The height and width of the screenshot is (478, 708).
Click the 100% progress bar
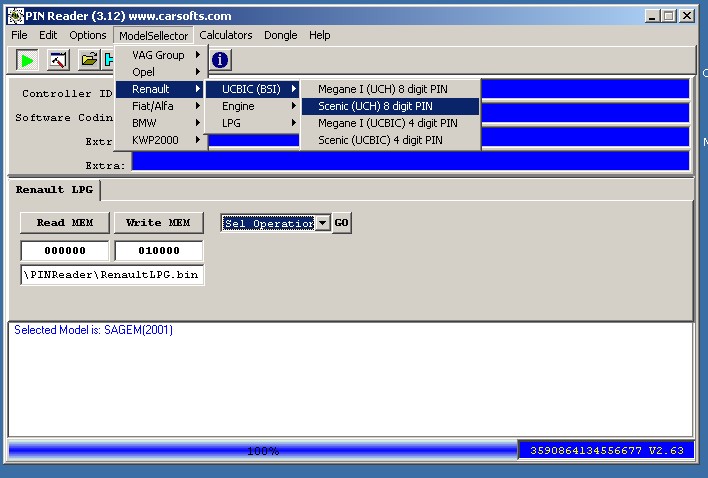(x=262, y=451)
